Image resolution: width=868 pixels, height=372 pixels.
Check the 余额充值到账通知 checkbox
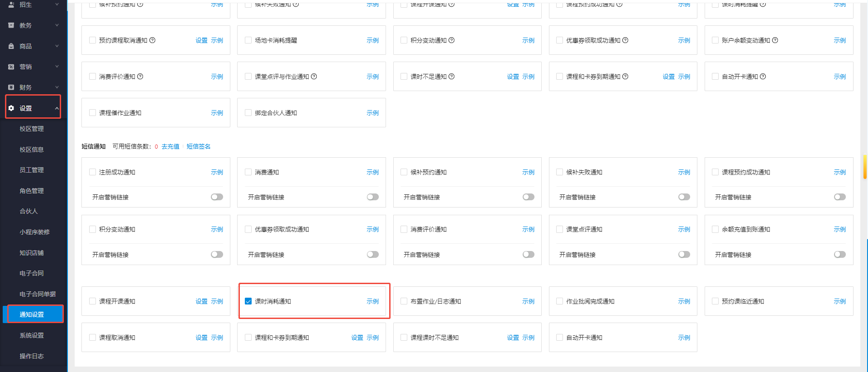click(x=715, y=229)
